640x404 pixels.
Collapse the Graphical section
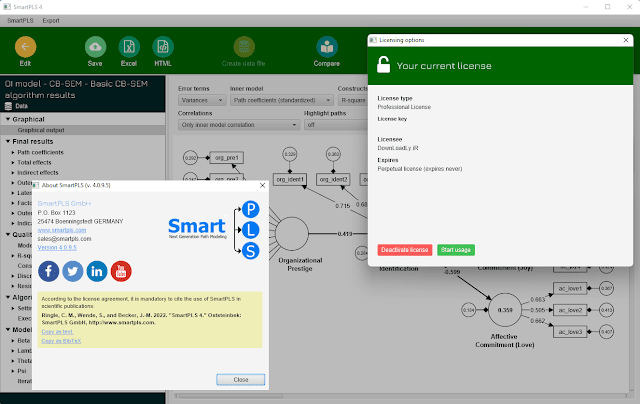[8, 119]
